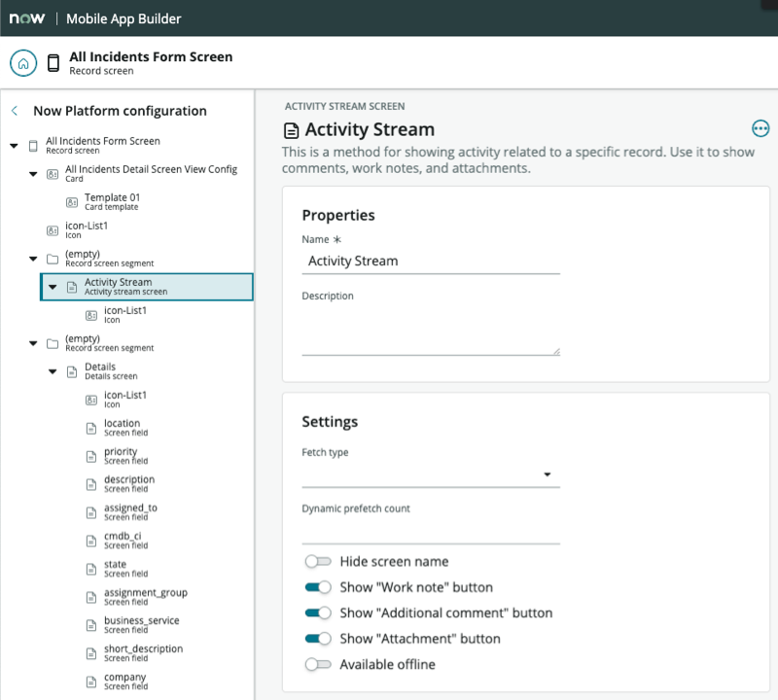Click the description field icon

pos(91,485)
